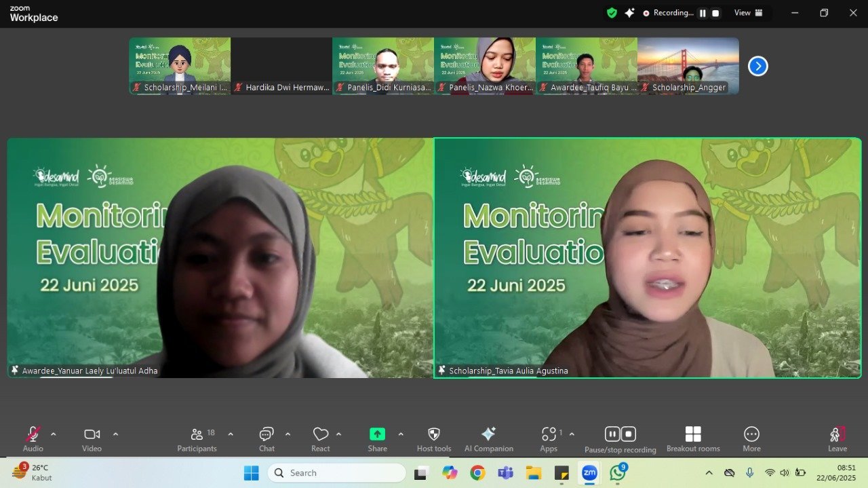Pause the recording in top bar
868x488 pixels.
703,13
